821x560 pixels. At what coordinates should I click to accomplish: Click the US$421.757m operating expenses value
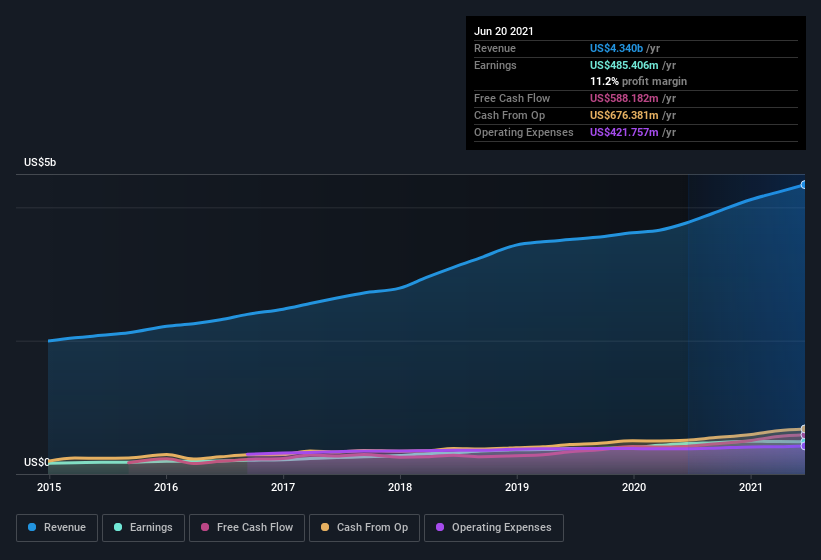point(624,132)
